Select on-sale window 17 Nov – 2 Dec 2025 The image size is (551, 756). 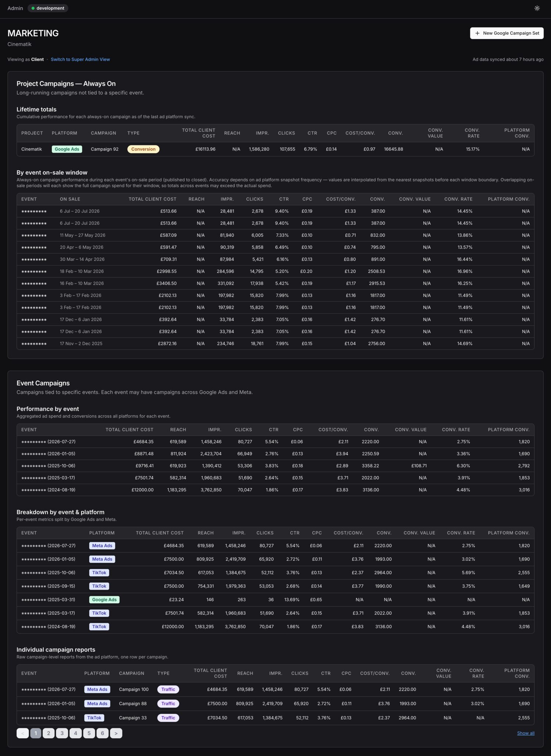[81, 344]
